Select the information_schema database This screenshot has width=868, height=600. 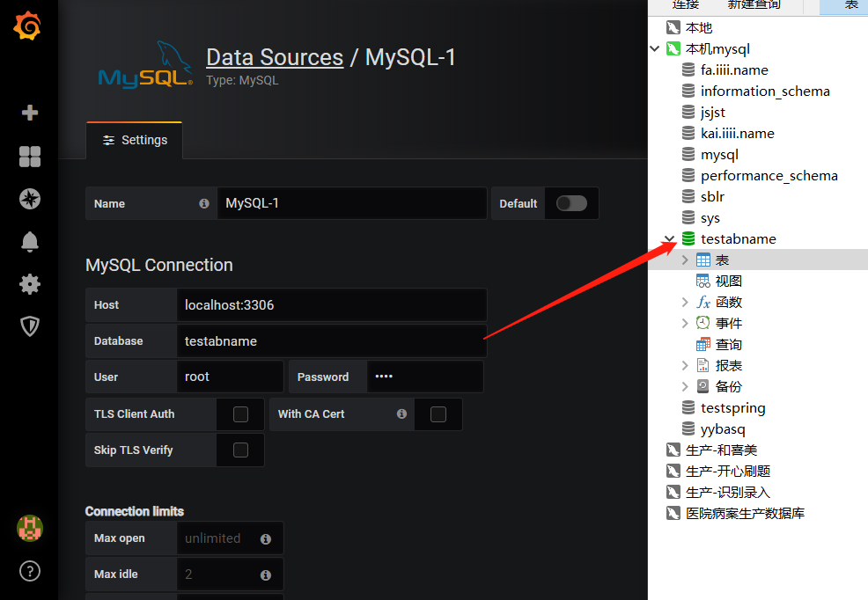pos(765,91)
